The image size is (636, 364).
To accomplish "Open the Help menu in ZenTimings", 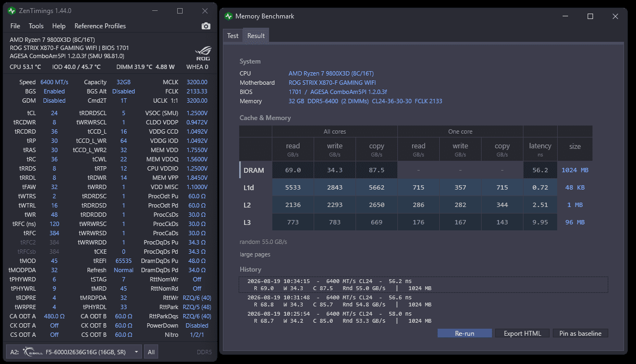I will pos(59,26).
